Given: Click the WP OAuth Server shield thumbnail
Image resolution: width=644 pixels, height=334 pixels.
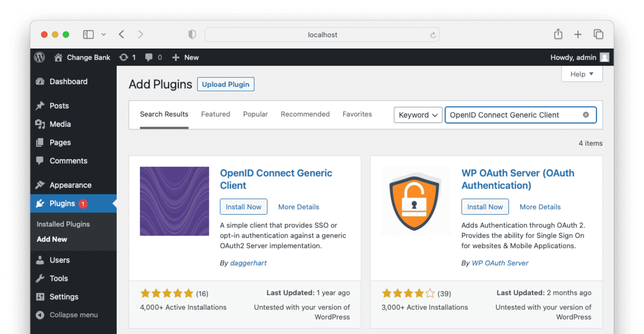Looking at the screenshot, I should (x=416, y=201).
